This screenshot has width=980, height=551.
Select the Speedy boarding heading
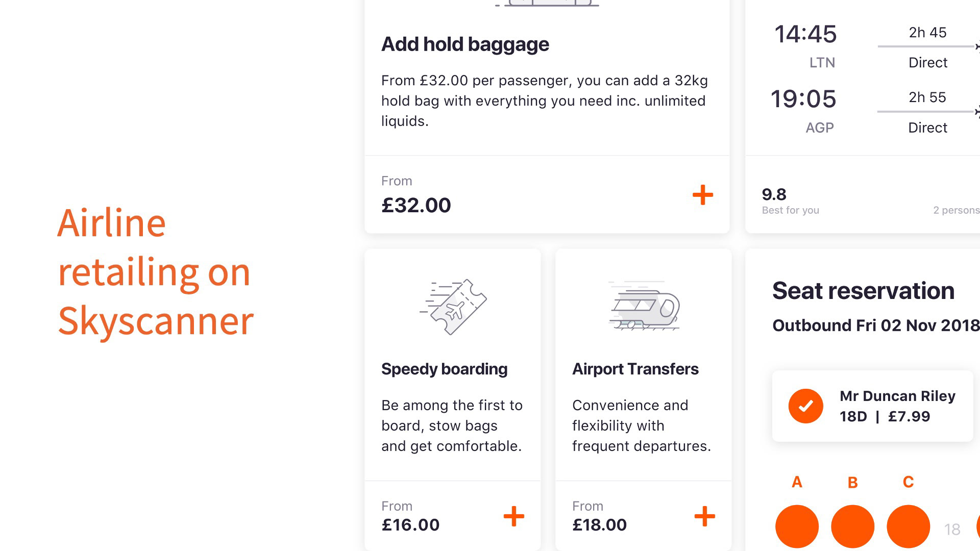pyautogui.click(x=444, y=369)
